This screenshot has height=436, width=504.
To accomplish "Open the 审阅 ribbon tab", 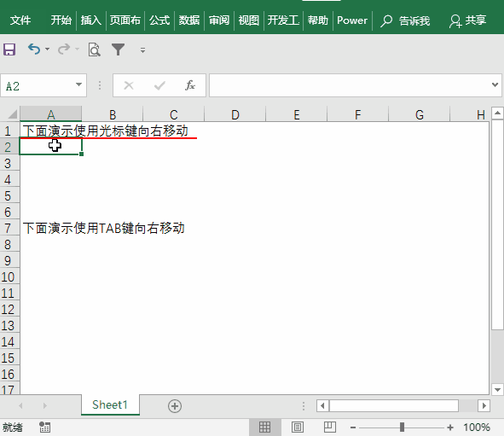I will [219, 20].
